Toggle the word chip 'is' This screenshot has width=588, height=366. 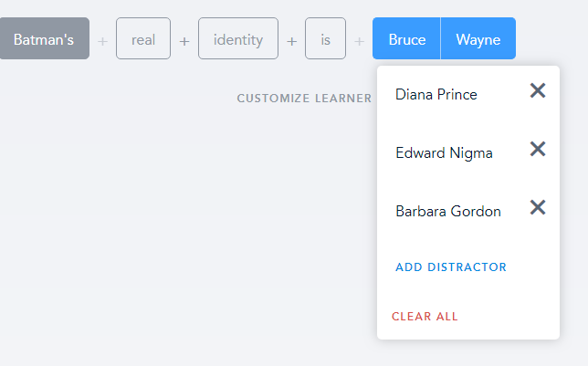point(325,39)
